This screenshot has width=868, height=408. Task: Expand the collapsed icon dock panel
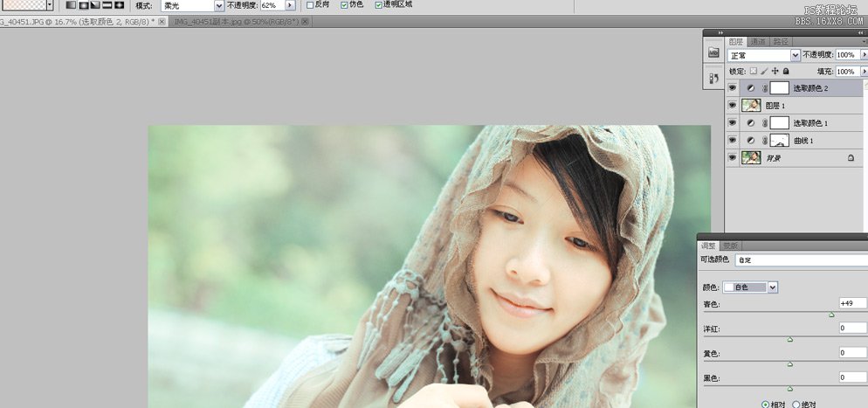point(720,33)
